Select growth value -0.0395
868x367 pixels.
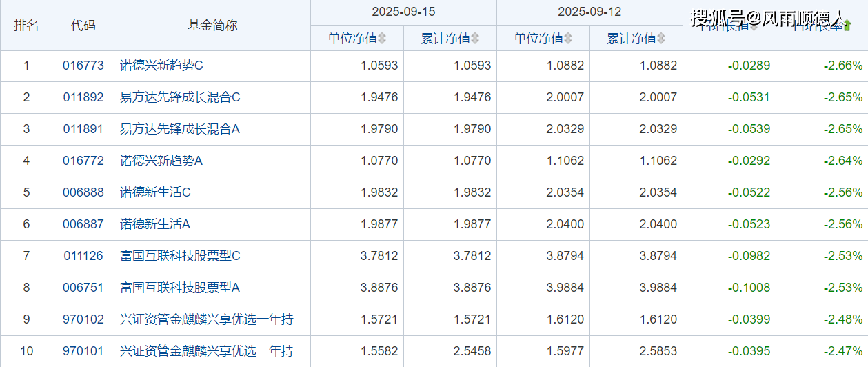[749, 351]
